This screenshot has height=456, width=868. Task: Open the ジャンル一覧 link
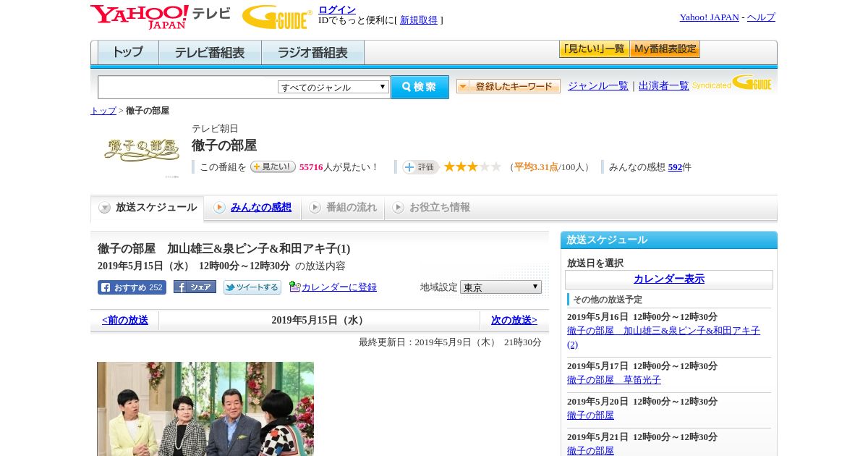[598, 86]
